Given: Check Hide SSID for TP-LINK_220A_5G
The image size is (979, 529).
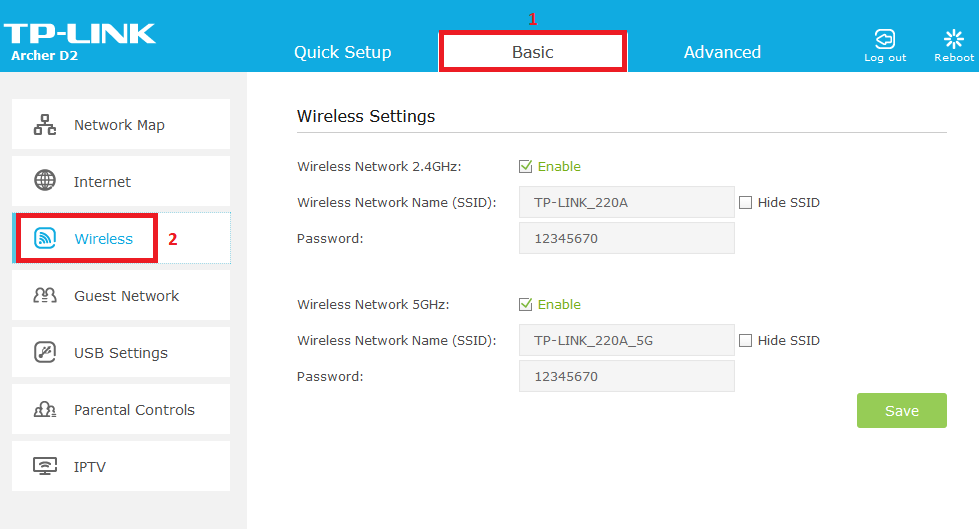Looking at the screenshot, I should 745,340.
